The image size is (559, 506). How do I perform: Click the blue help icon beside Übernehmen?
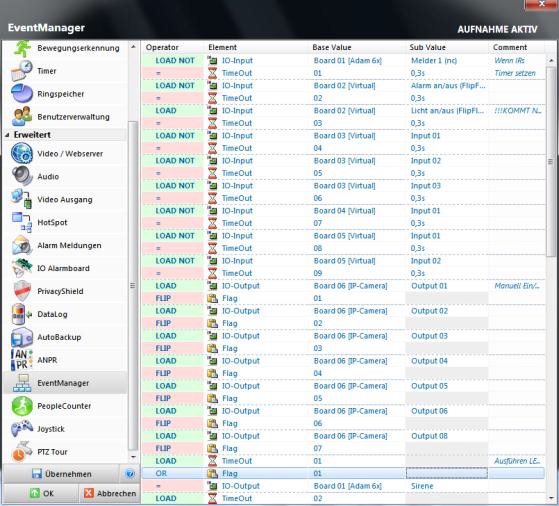point(130,474)
